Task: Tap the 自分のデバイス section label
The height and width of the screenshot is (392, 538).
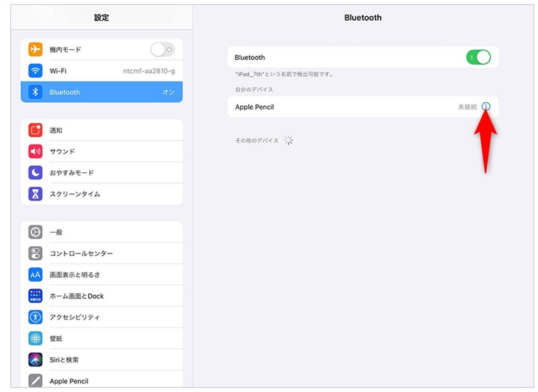Action: (x=254, y=89)
